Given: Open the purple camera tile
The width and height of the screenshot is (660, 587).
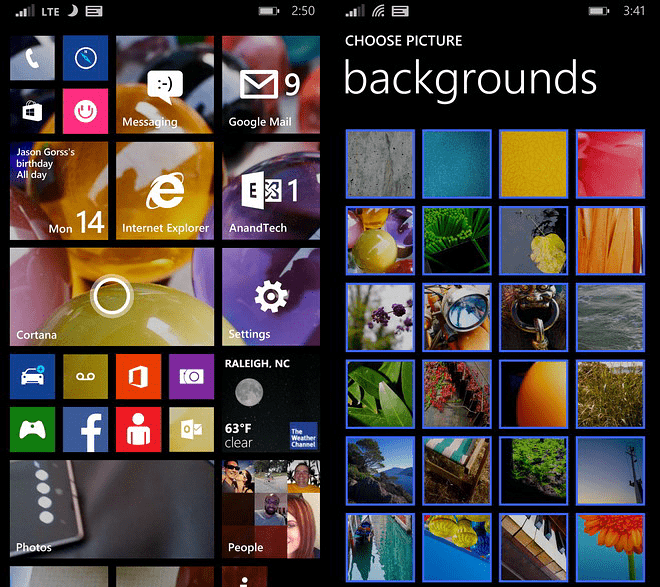Looking at the screenshot, I should (x=192, y=376).
